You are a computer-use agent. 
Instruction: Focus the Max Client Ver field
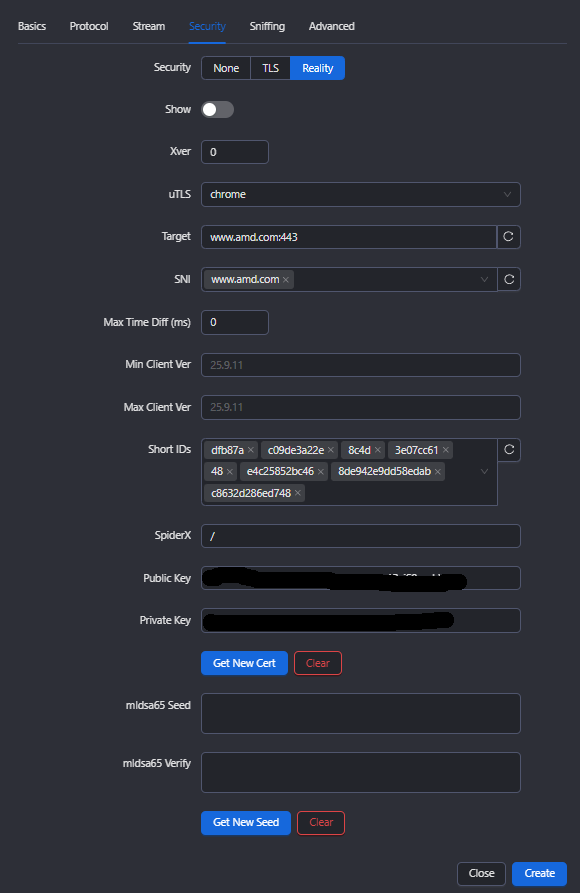361,407
